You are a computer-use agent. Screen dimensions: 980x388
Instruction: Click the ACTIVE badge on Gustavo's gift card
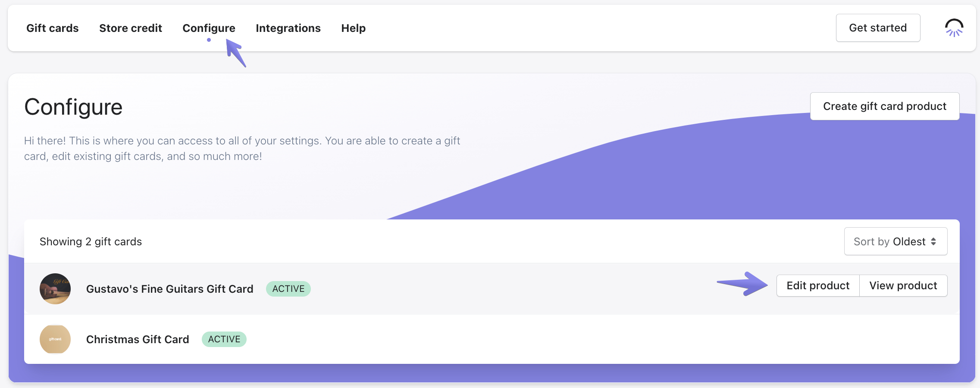288,289
